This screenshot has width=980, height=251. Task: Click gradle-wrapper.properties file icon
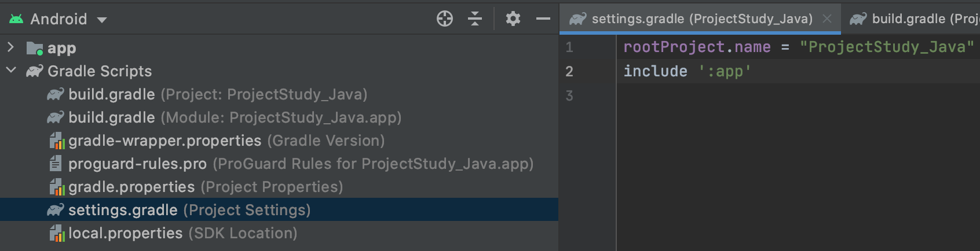pyautogui.click(x=56, y=141)
